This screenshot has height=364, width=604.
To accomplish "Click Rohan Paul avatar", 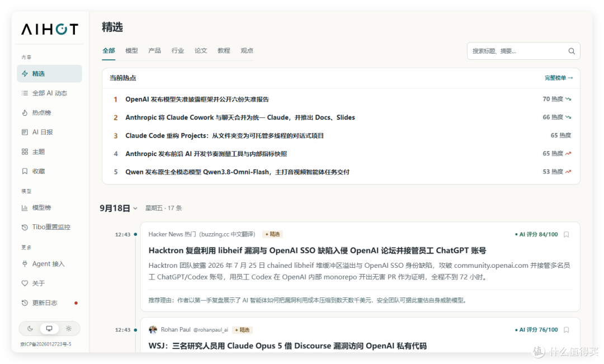I will point(153,330).
